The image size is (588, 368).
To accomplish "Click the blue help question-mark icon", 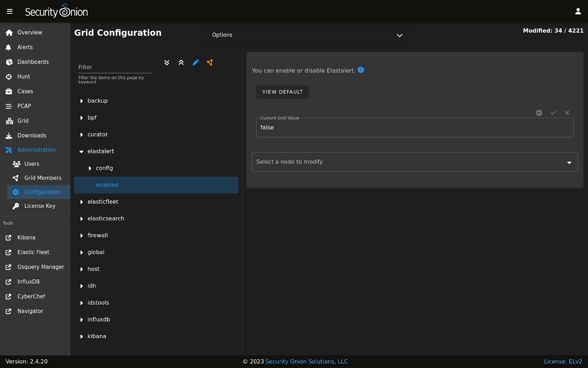I will point(361,70).
